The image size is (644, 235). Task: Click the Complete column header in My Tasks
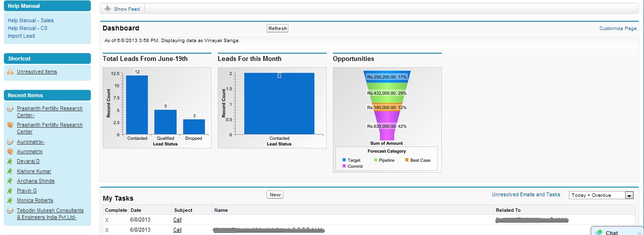click(x=116, y=210)
